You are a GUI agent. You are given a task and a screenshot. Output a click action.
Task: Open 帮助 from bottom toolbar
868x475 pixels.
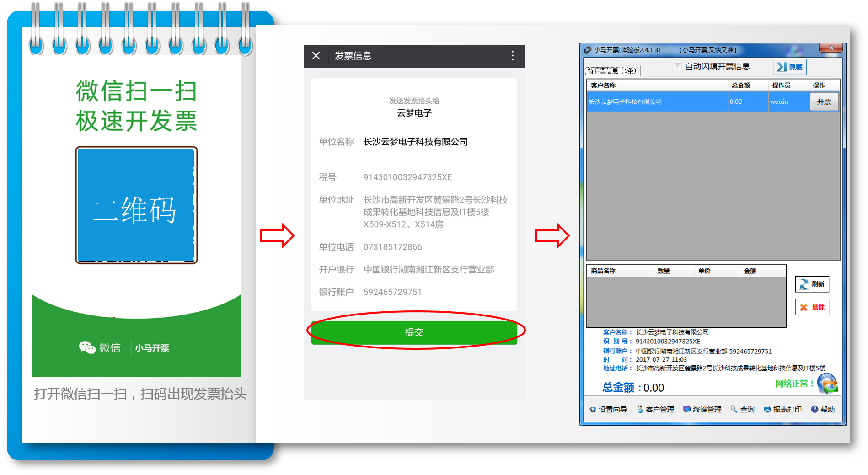pos(823,410)
